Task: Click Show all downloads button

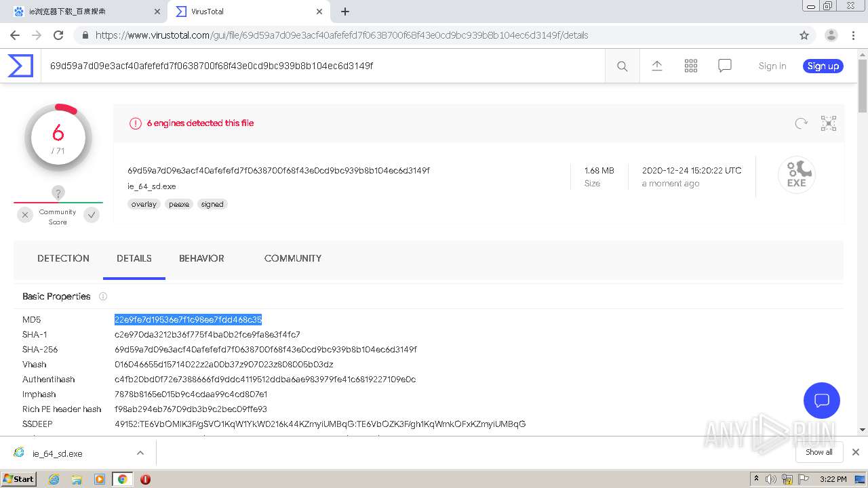Action: tap(819, 452)
